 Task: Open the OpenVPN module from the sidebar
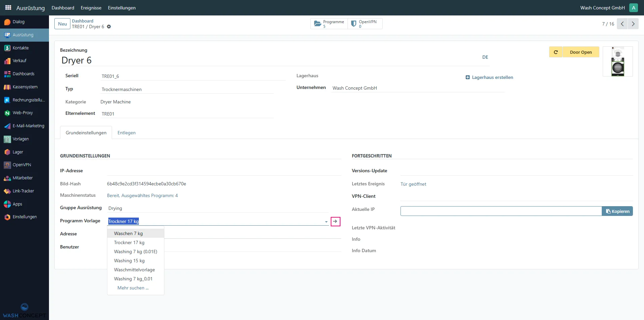click(x=22, y=165)
